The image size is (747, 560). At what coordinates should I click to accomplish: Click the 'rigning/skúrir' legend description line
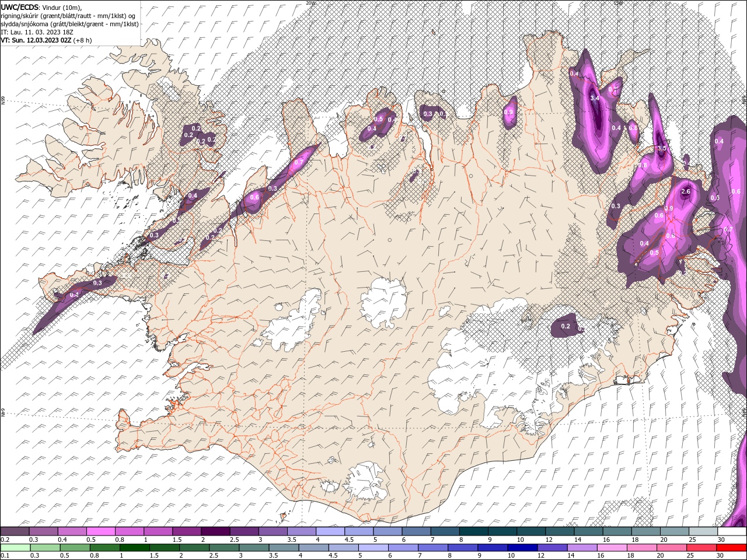[x=68, y=16]
